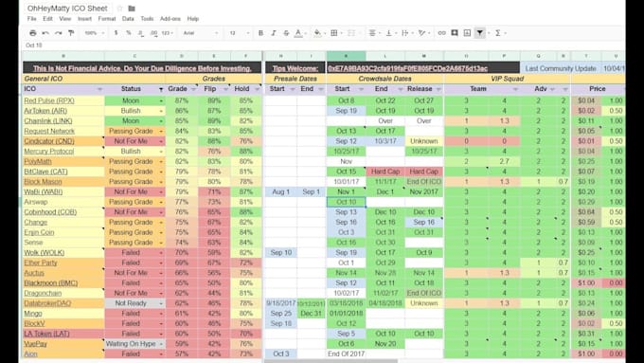Screen dimensions: 644x363
Task: Format as currency with dollar icon
Action: (116, 33)
